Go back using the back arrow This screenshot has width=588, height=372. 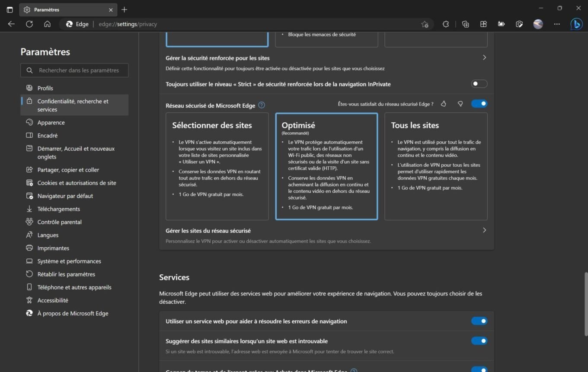[x=11, y=24]
